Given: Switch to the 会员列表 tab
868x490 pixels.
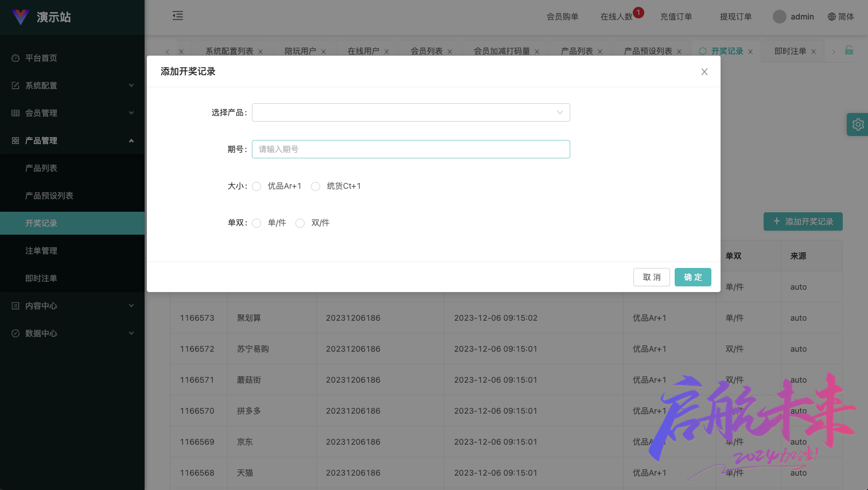Looking at the screenshot, I should coord(427,51).
